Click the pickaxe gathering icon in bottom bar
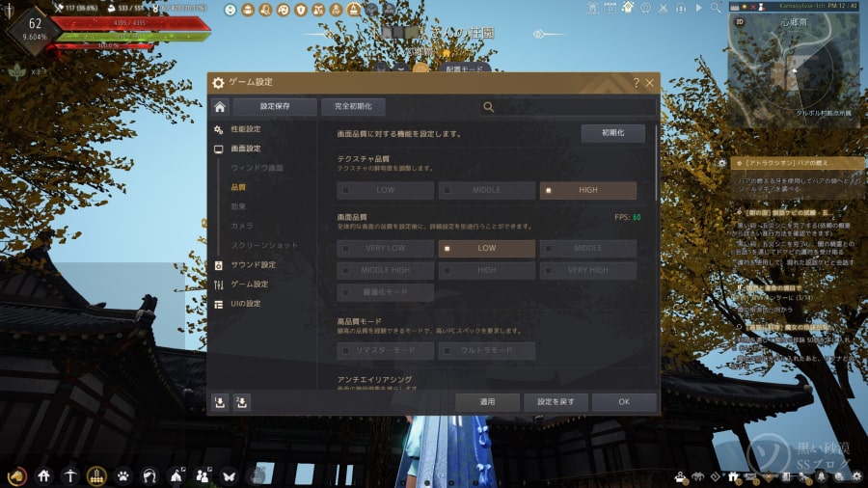 (x=70, y=475)
